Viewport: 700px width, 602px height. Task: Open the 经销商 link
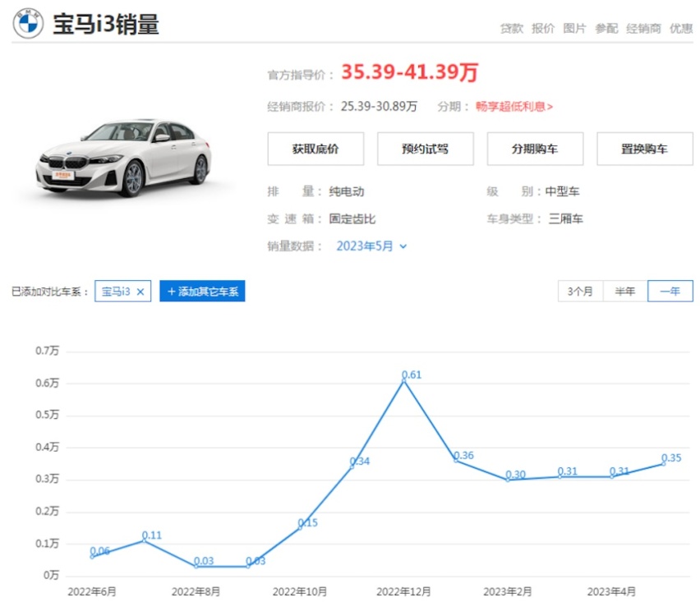(643, 29)
